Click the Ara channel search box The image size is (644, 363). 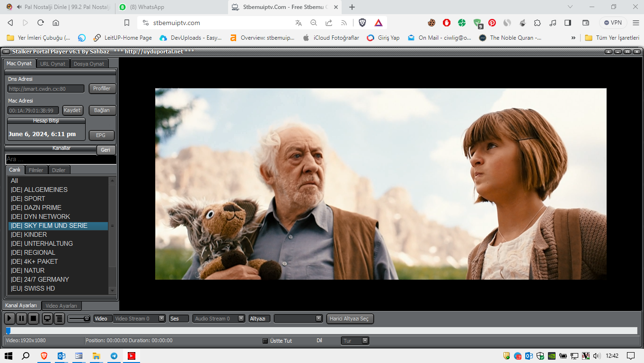tap(61, 159)
